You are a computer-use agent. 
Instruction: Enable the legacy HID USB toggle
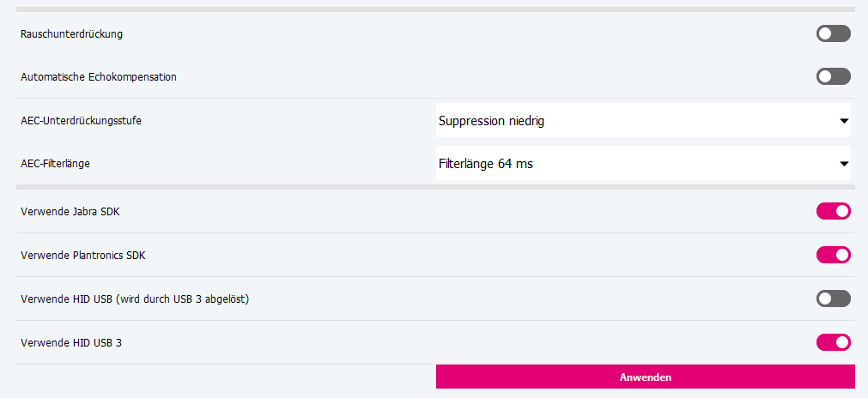[x=833, y=298]
